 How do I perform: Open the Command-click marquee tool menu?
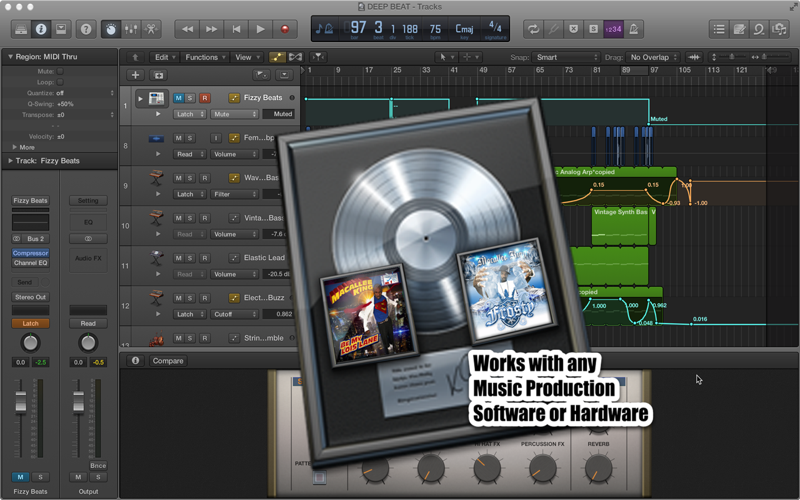tap(470, 57)
